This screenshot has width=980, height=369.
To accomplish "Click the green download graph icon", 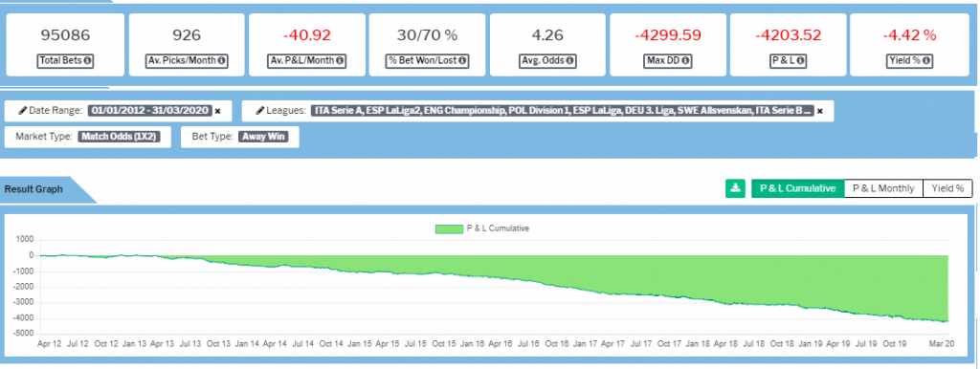I will pos(736,188).
